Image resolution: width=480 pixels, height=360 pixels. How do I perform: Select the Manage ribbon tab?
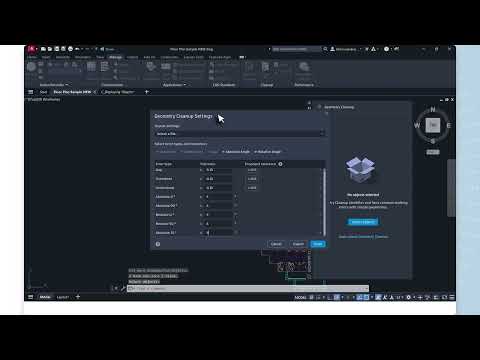[x=116, y=57]
